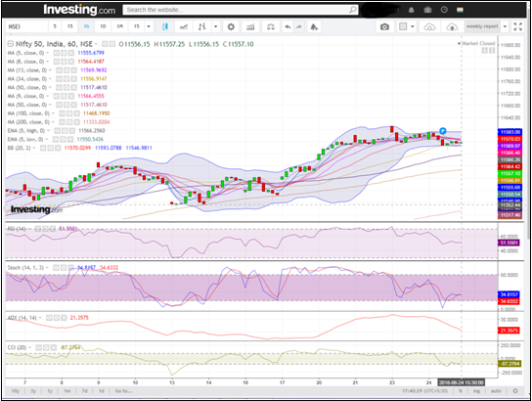Open timeframe dropdown arrow in toolbar
The height and width of the screenshot is (401, 532).
(149, 26)
